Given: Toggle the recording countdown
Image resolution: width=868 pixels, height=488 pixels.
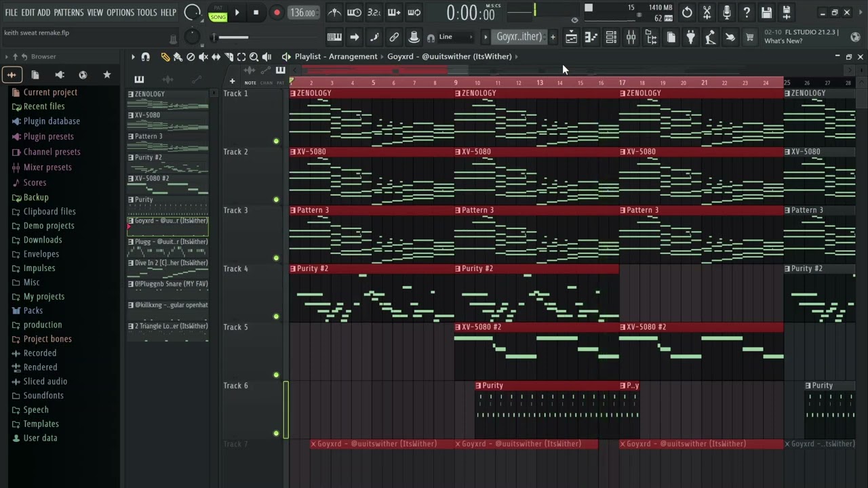Looking at the screenshot, I should point(374,12).
